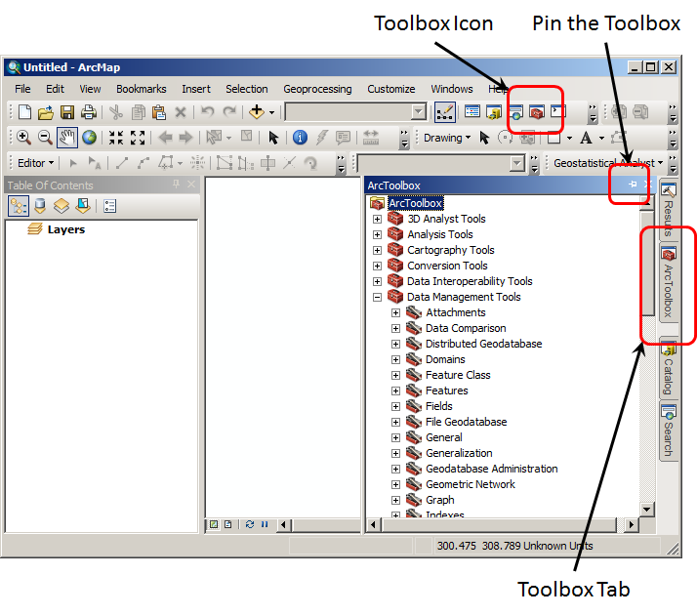Open the Drawing dropdown button
Screen dimensions: 697x616
tap(447, 138)
